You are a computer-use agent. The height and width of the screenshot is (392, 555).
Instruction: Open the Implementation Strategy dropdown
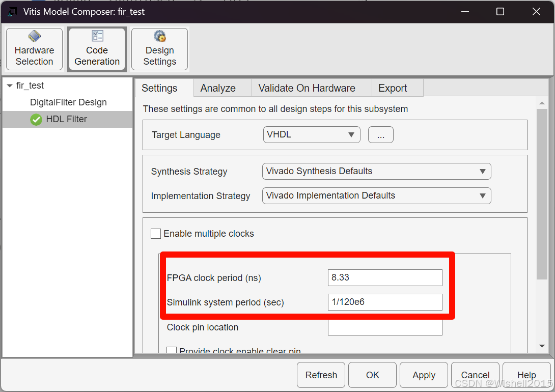tap(377, 195)
